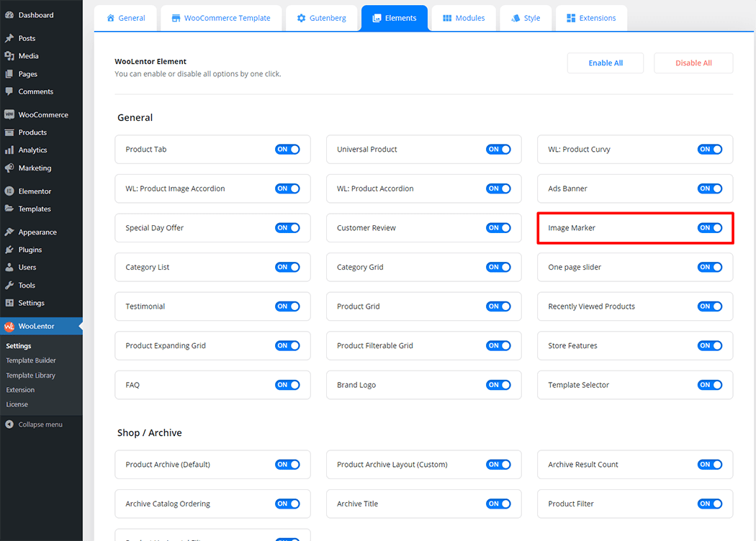The height and width of the screenshot is (541, 756).
Task: Switch to the Style tab
Action: pos(526,18)
